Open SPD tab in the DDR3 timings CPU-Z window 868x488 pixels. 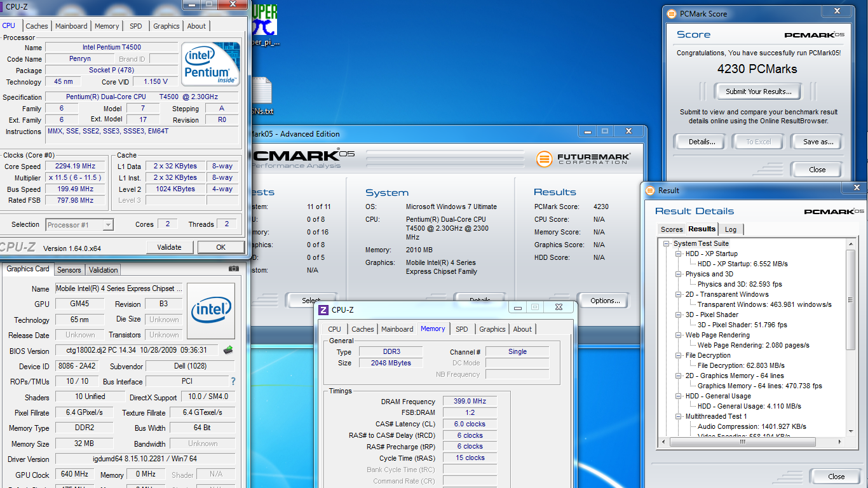click(462, 329)
